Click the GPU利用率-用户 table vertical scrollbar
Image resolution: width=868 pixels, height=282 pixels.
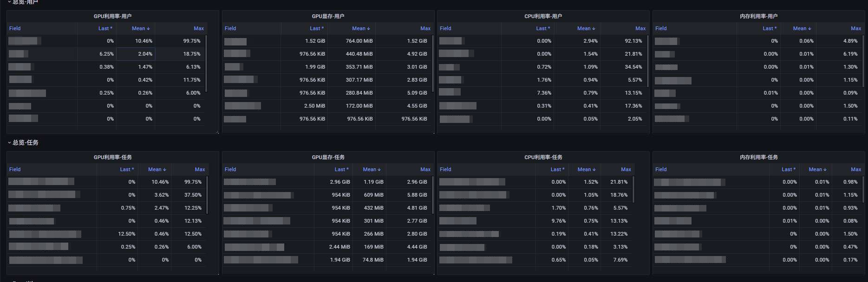[206, 63]
